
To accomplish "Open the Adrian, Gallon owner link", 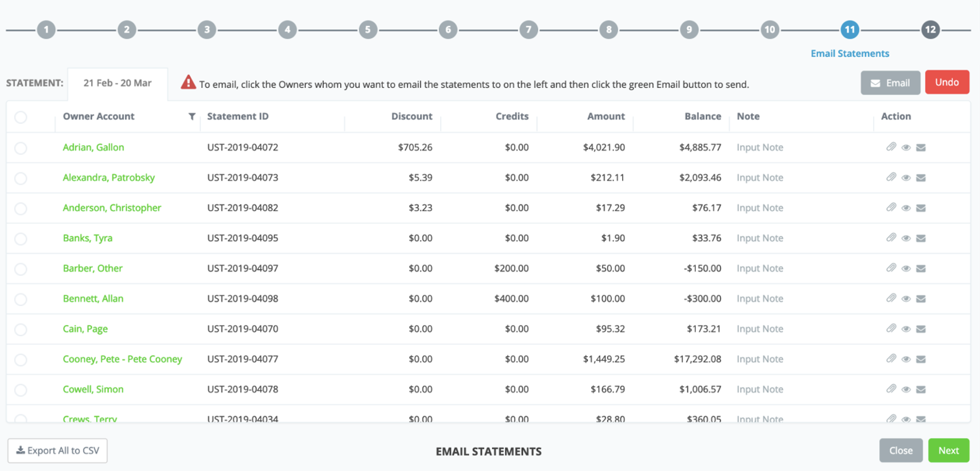I will click(93, 147).
